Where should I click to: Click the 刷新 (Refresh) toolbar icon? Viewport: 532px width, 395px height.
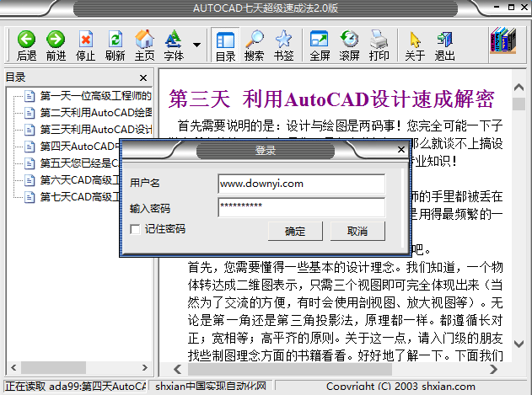point(115,45)
